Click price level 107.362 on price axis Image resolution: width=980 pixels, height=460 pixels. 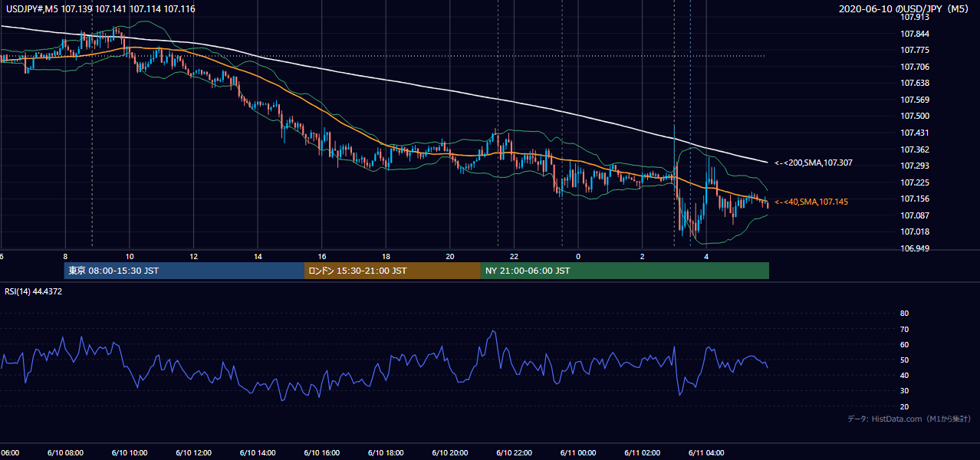coord(914,149)
